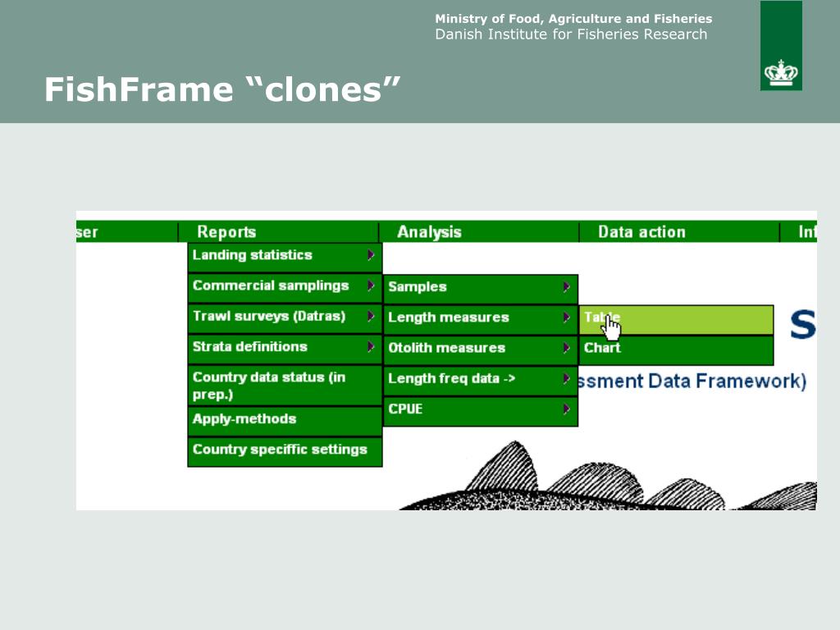Click 'Danish Institute for Fisheries Research' text
The height and width of the screenshot is (630, 840).
[x=571, y=34]
